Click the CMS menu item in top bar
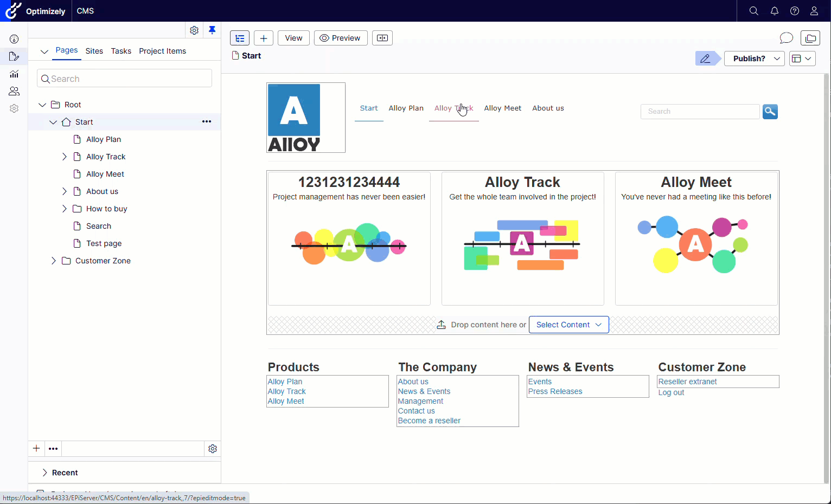Image resolution: width=831 pixels, height=504 pixels. [x=85, y=11]
